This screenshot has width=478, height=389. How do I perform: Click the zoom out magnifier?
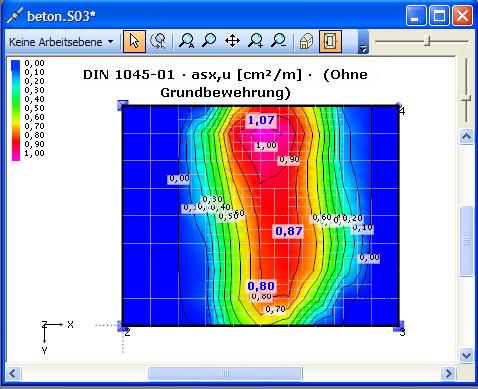(x=278, y=41)
